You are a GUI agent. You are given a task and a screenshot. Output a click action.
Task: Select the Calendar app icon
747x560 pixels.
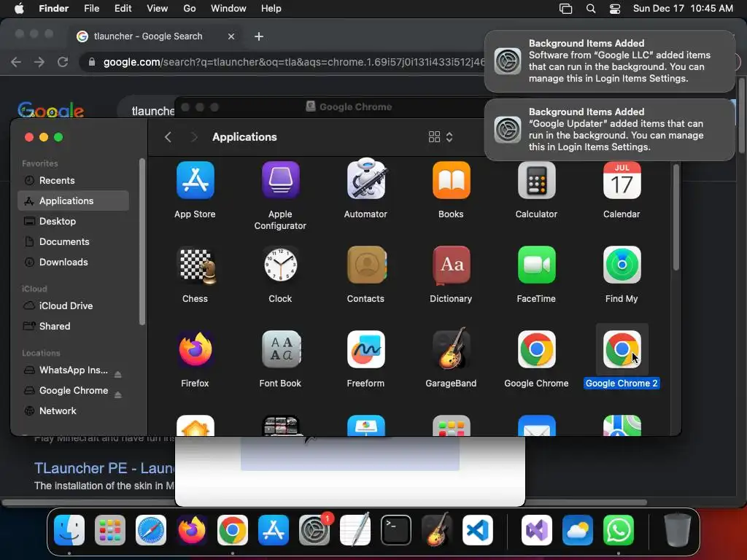point(622,181)
